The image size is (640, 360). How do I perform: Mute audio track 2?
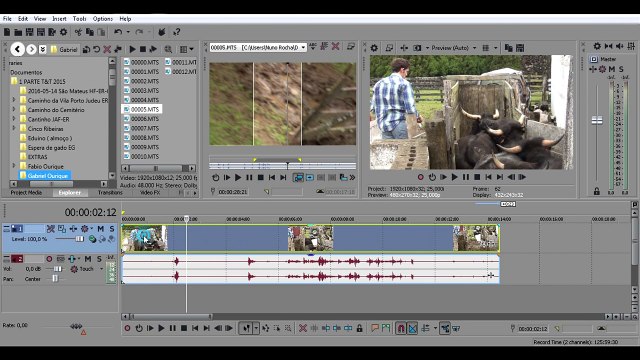tap(88, 259)
